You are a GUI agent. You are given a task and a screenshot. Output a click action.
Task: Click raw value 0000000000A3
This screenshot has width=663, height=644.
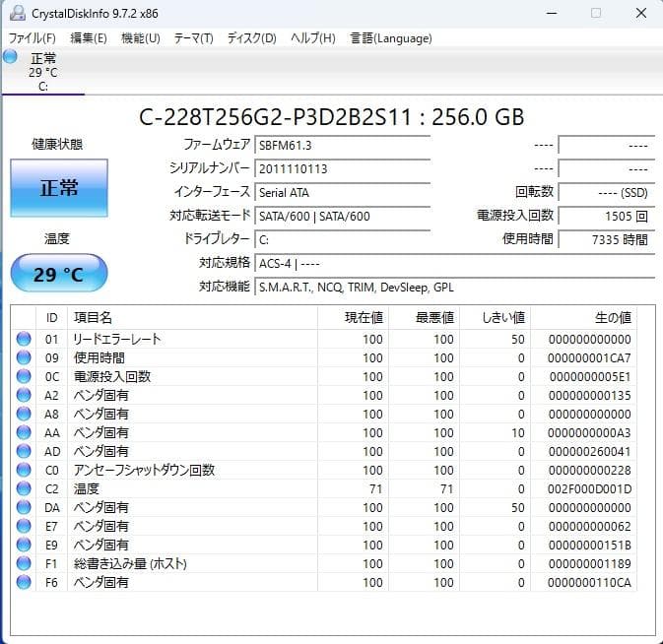pos(589,432)
